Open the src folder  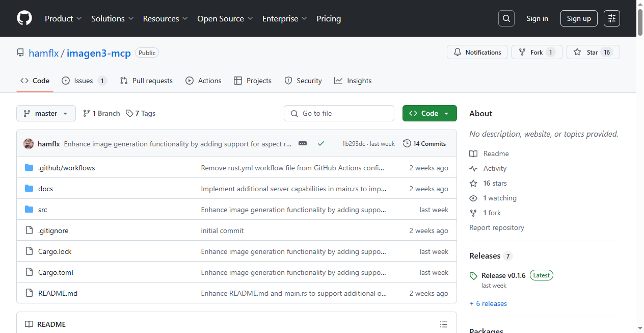point(43,210)
